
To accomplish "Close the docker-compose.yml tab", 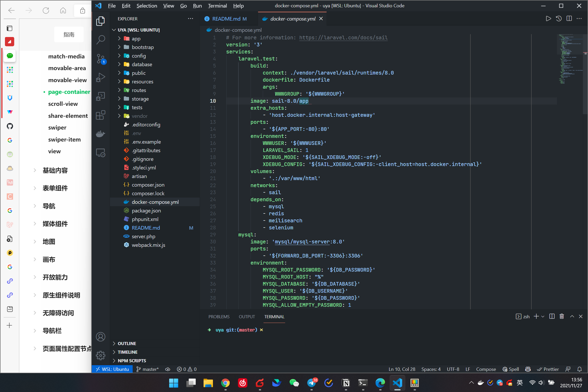I will pos(321,19).
